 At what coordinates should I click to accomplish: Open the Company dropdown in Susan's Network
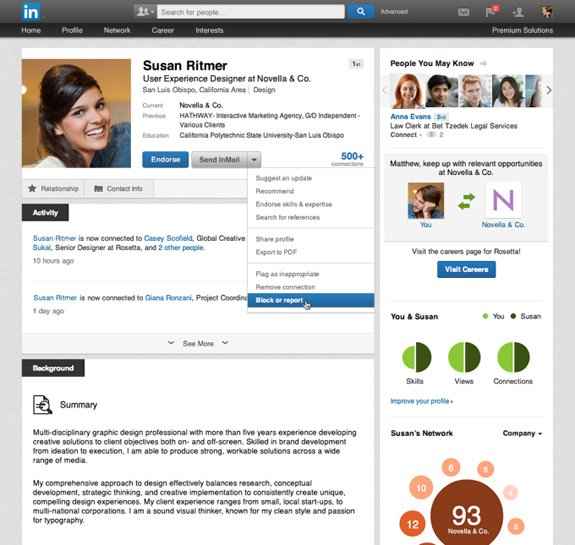tap(522, 434)
